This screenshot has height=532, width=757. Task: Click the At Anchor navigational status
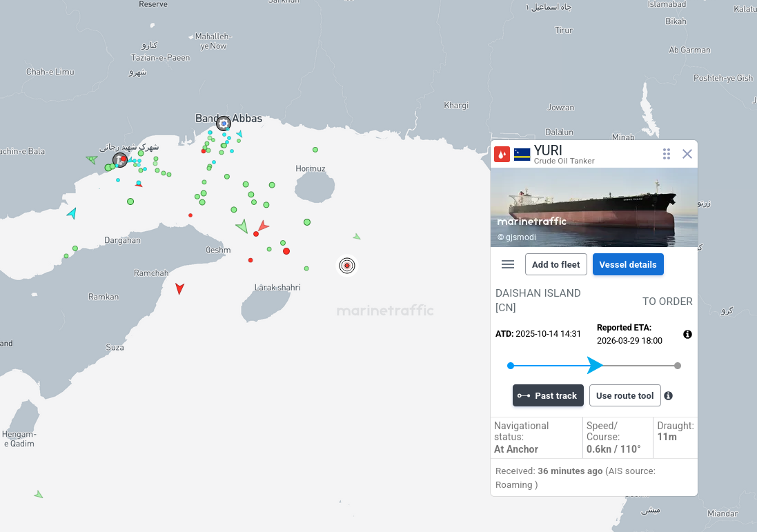[x=515, y=449]
